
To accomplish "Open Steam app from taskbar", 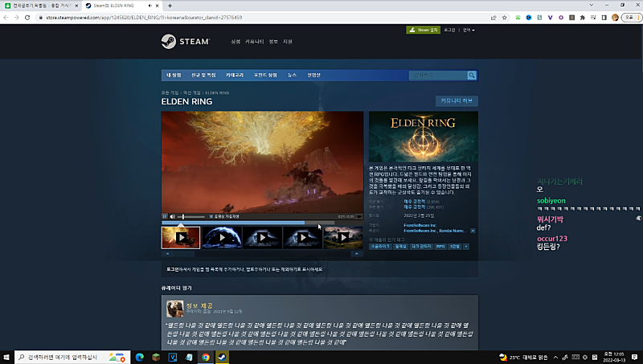I will (x=222, y=357).
